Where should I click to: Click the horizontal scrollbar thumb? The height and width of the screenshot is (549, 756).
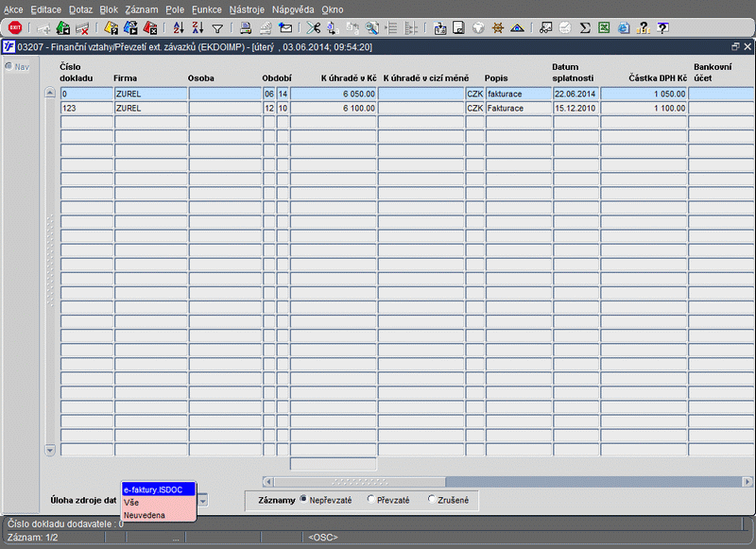(x=360, y=482)
